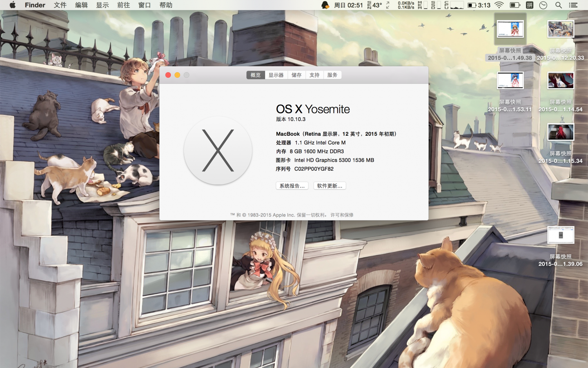The width and height of the screenshot is (588, 368).
Task: Switch to the 服务 tab
Action: point(332,75)
